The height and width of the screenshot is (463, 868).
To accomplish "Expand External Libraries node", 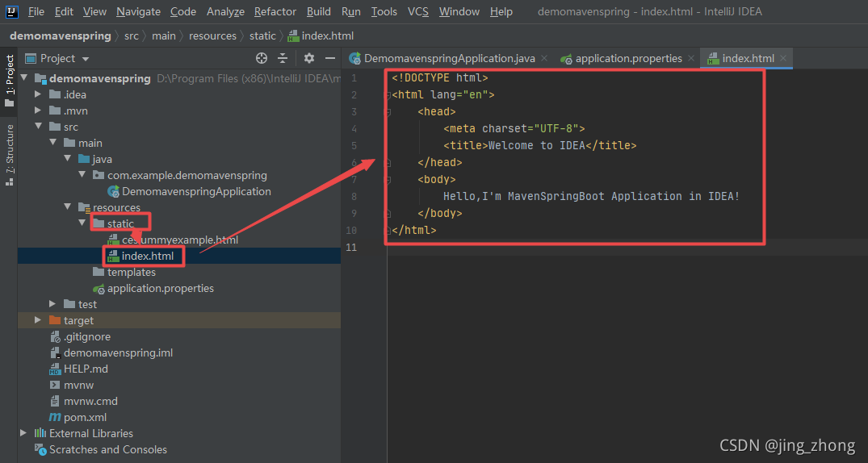I will [x=23, y=433].
